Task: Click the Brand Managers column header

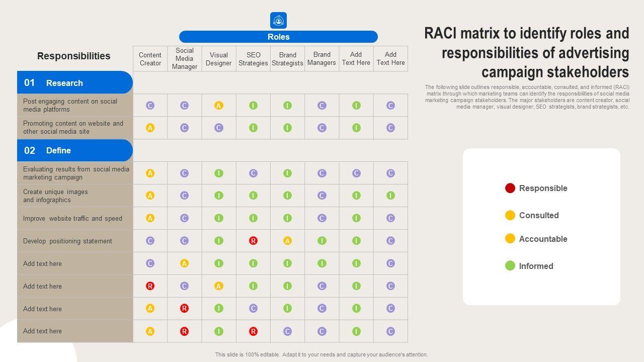Action: pyautogui.click(x=321, y=59)
